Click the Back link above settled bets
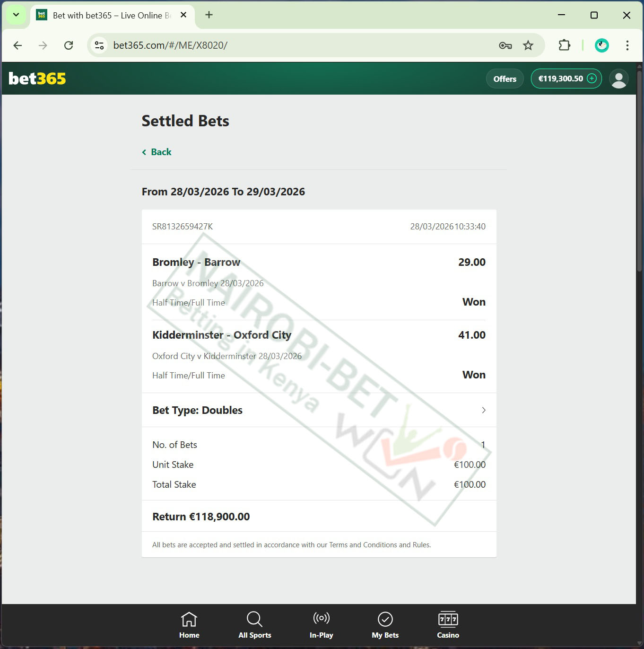The width and height of the screenshot is (644, 649). [156, 152]
